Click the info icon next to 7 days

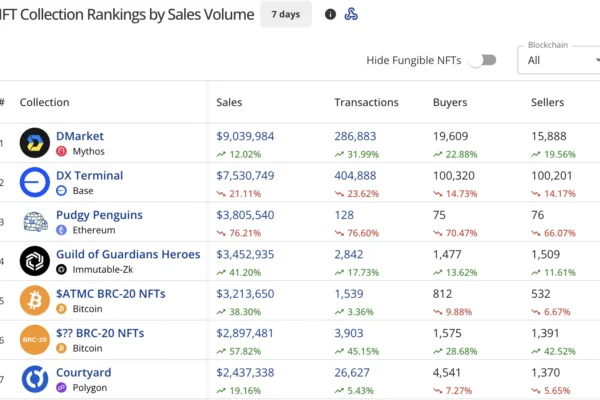(x=331, y=14)
